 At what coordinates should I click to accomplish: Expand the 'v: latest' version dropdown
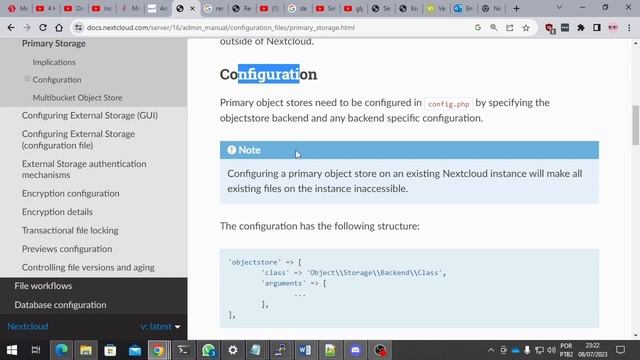pos(160,327)
